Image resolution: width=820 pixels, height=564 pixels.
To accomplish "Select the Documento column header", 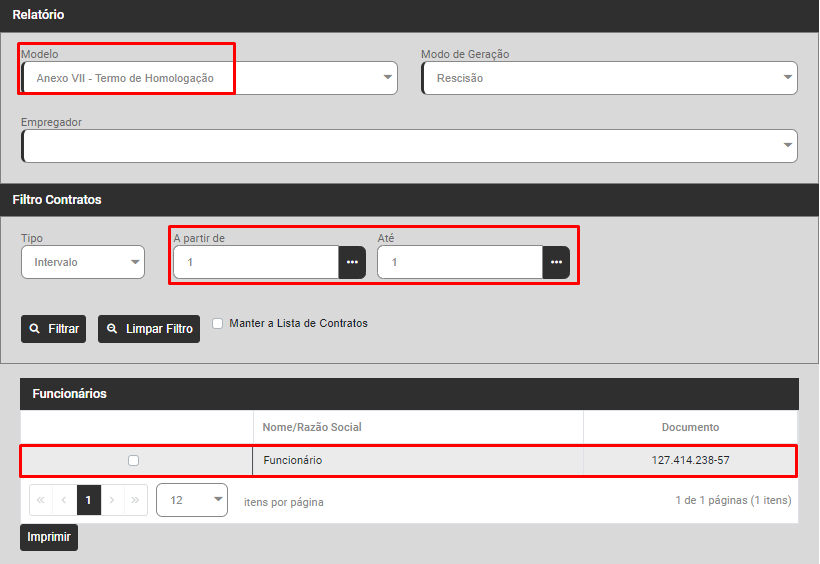I will [690, 427].
